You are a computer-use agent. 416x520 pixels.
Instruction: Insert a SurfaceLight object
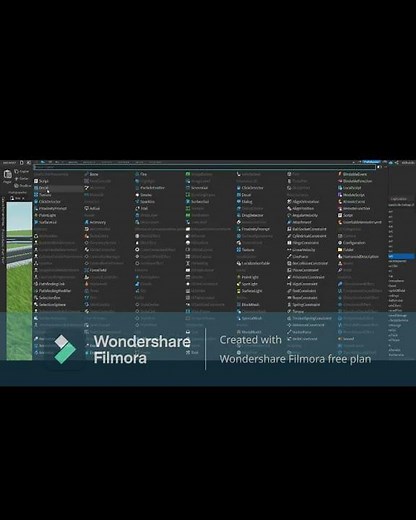point(249,291)
